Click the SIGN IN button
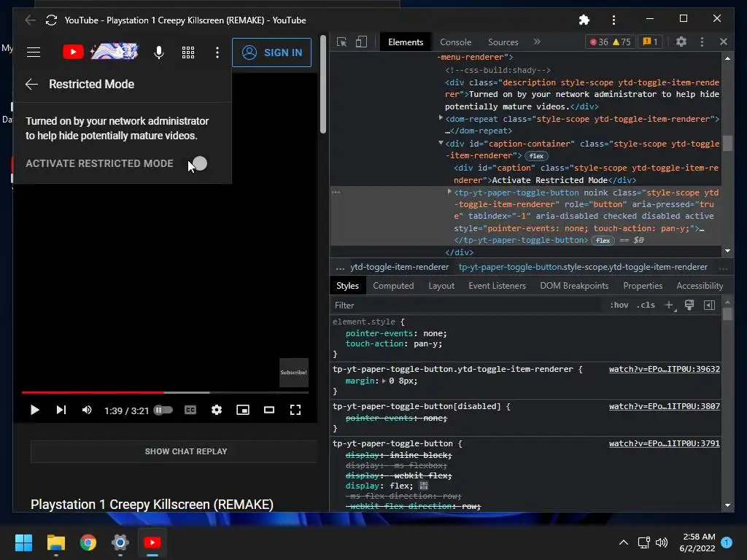 click(x=271, y=52)
